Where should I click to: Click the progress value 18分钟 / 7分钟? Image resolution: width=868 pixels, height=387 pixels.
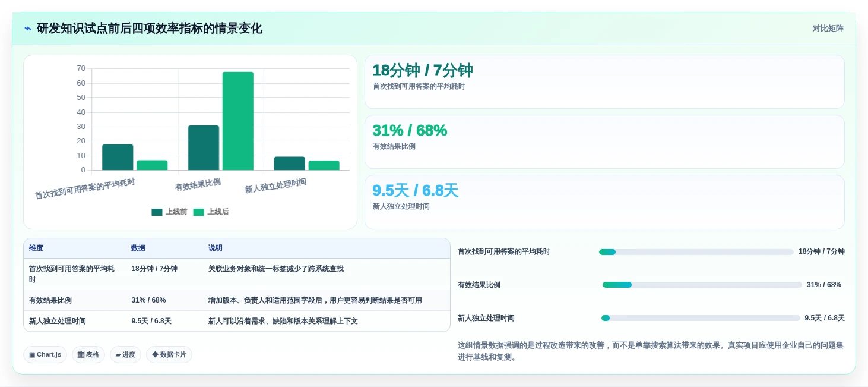coord(822,251)
